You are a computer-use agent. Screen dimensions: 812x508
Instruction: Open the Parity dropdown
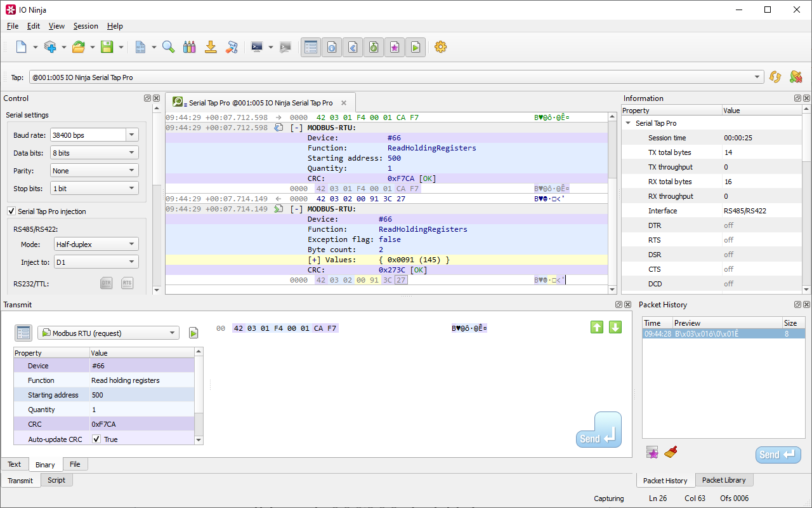click(94, 170)
